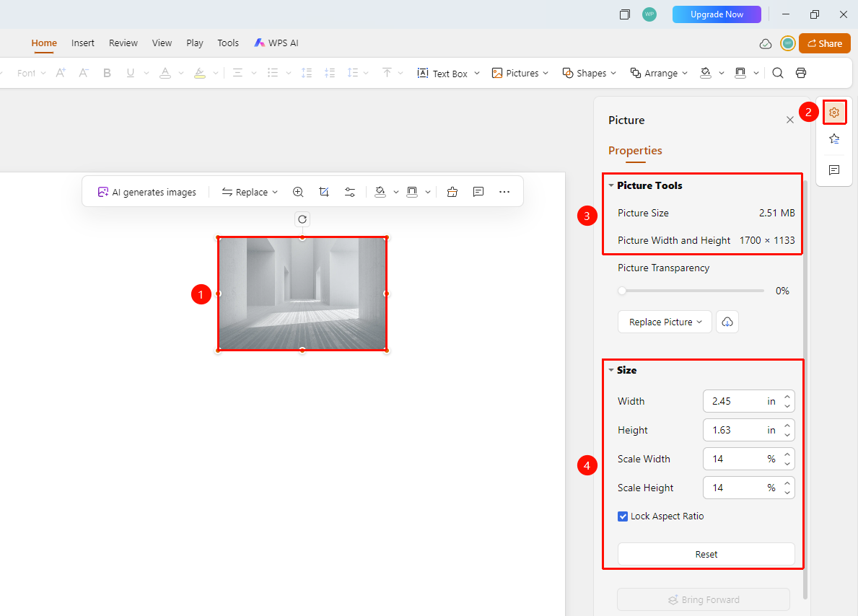The width and height of the screenshot is (858, 616).
Task: Open the Shapes dropdown in the ribbon
Action: [x=590, y=74]
